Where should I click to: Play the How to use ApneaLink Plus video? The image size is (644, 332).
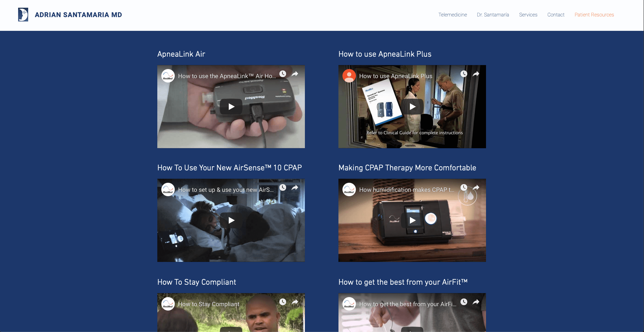tap(412, 107)
